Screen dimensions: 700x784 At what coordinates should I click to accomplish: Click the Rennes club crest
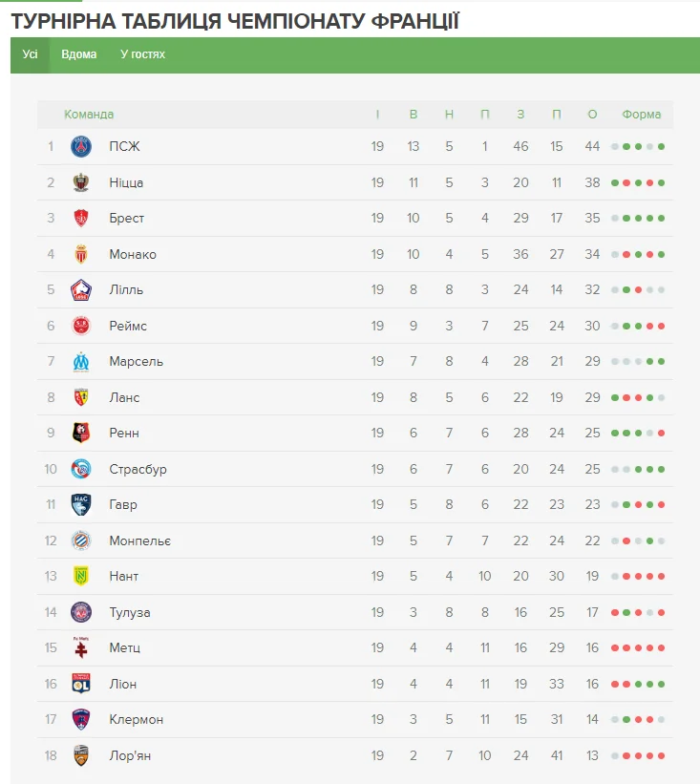(81, 433)
